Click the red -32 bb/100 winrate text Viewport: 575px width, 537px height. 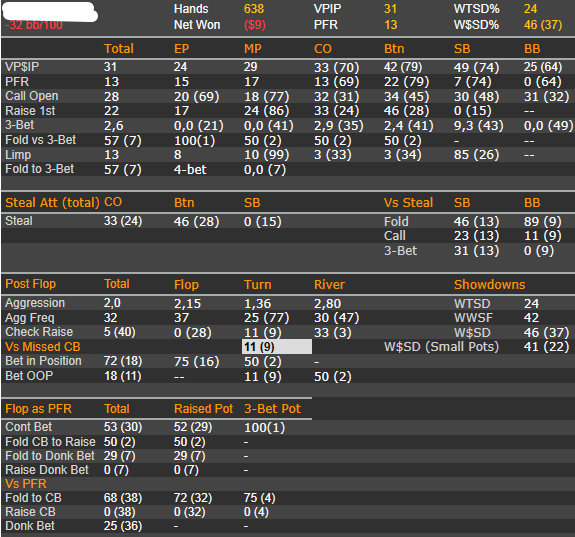tap(34, 25)
